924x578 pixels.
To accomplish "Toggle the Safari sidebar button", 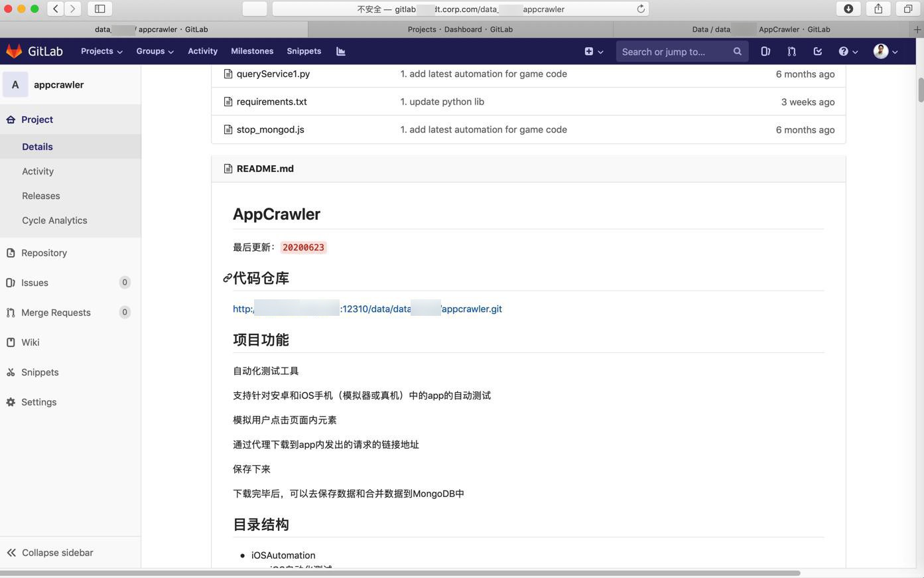I will click(100, 9).
